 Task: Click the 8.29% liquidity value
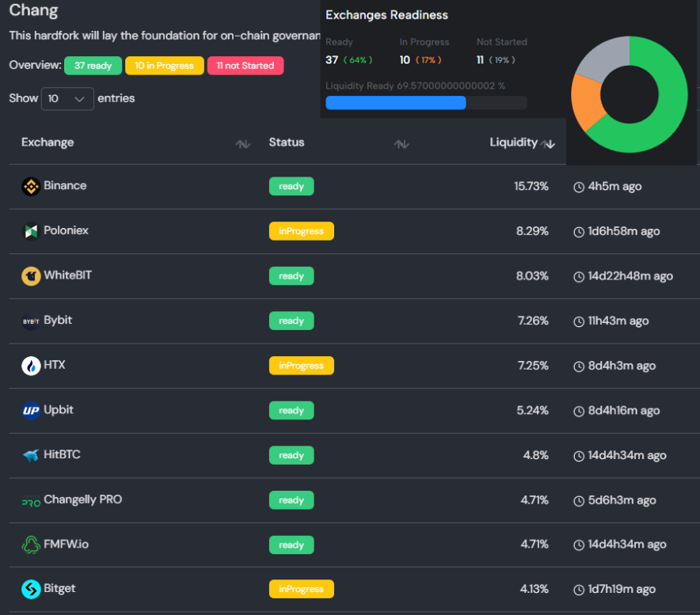[x=532, y=231]
